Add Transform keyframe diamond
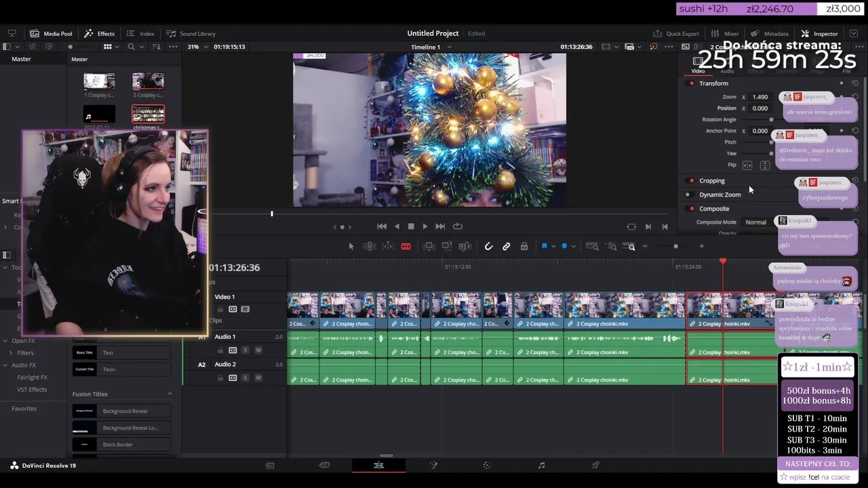This screenshot has height=488, width=868. coord(842,83)
